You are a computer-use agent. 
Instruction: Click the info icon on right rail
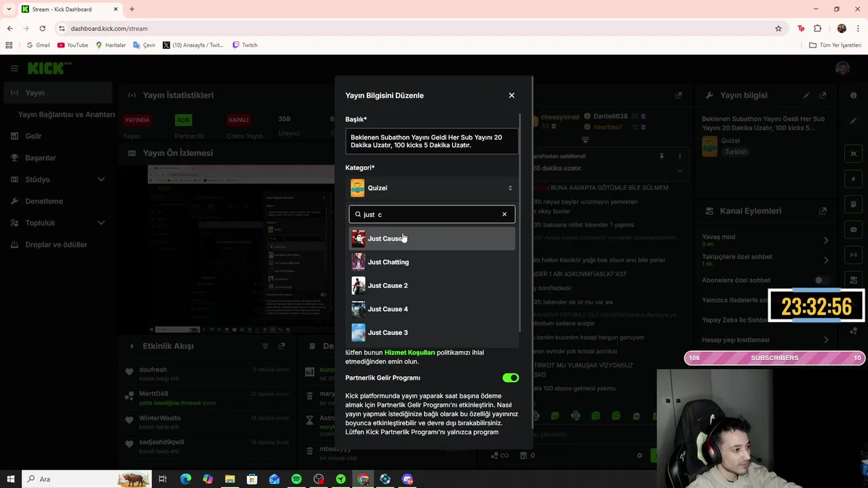(853, 96)
